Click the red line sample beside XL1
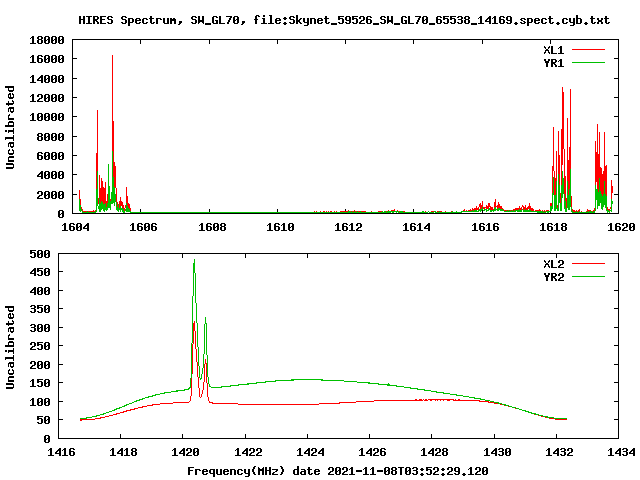The height and width of the screenshot is (480, 640). 588,50
